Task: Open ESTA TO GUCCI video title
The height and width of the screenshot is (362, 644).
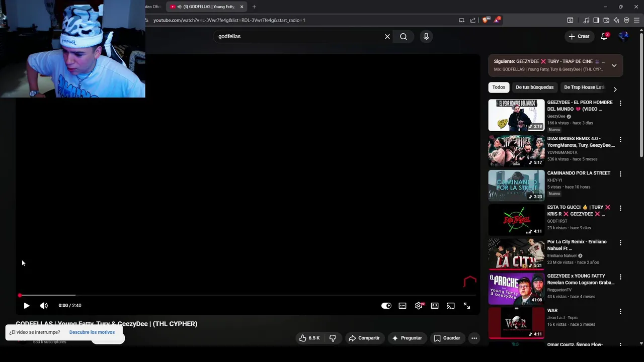Action: coord(579,211)
